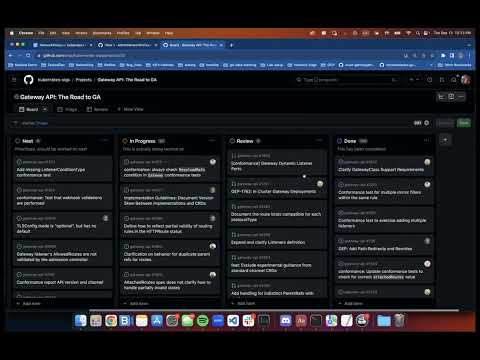Open Discord from the Dock
This screenshot has width=480, height=360.
(x=285, y=321)
